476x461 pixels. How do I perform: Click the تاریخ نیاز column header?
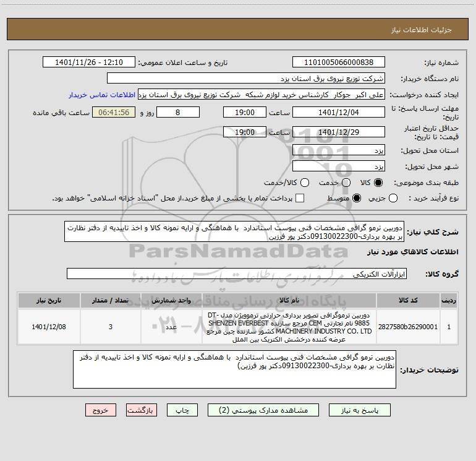tap(49, 300)
